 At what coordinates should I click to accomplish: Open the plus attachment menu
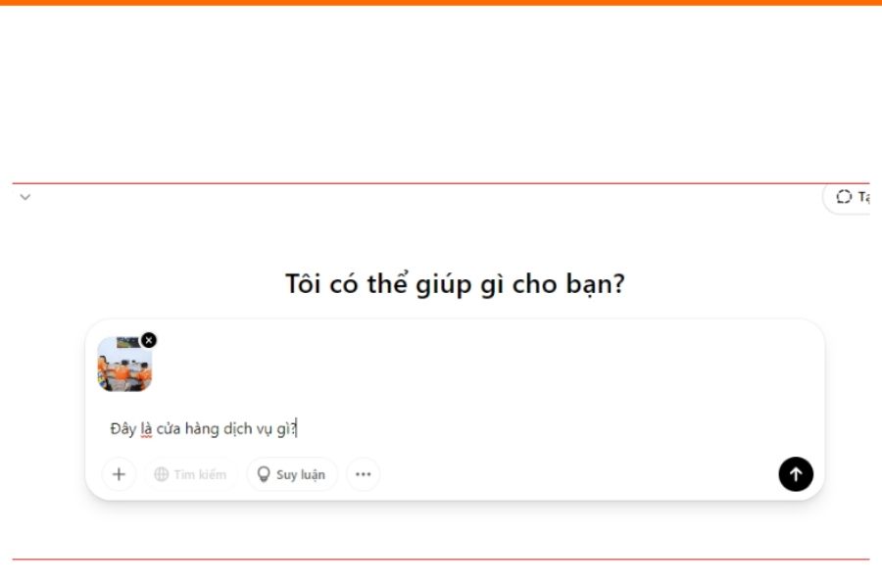tap(119, 474)
